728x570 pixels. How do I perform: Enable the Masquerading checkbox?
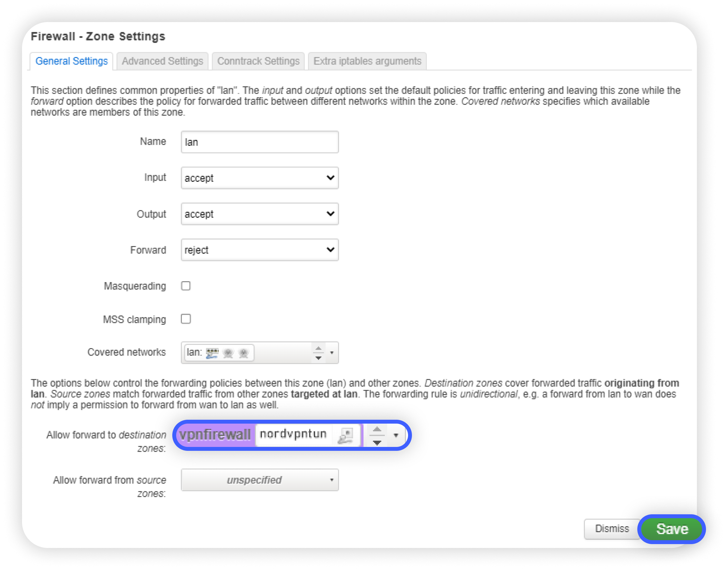pos(186,286)
